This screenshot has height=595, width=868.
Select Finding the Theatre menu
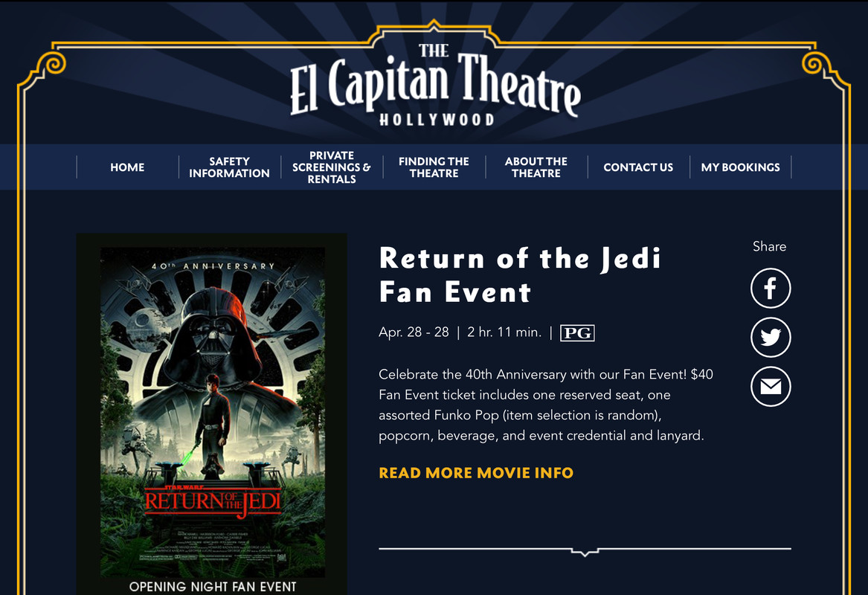pos(434,167)
